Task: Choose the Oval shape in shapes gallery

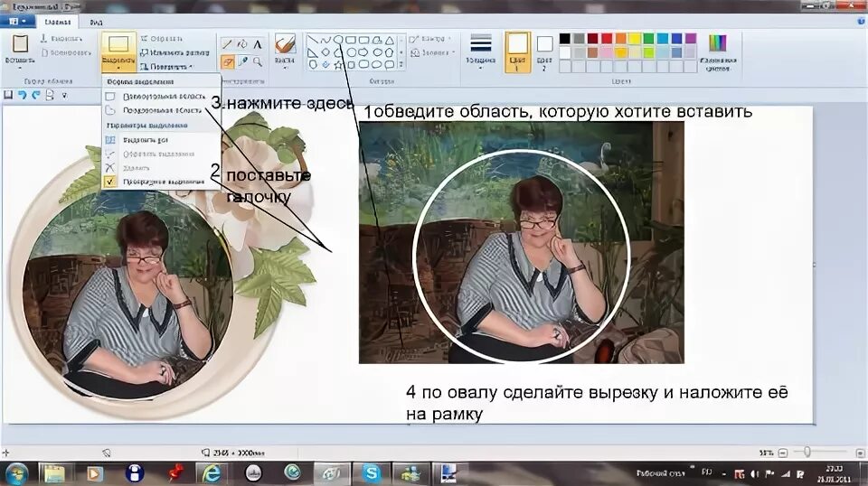Action: [337, 40]
